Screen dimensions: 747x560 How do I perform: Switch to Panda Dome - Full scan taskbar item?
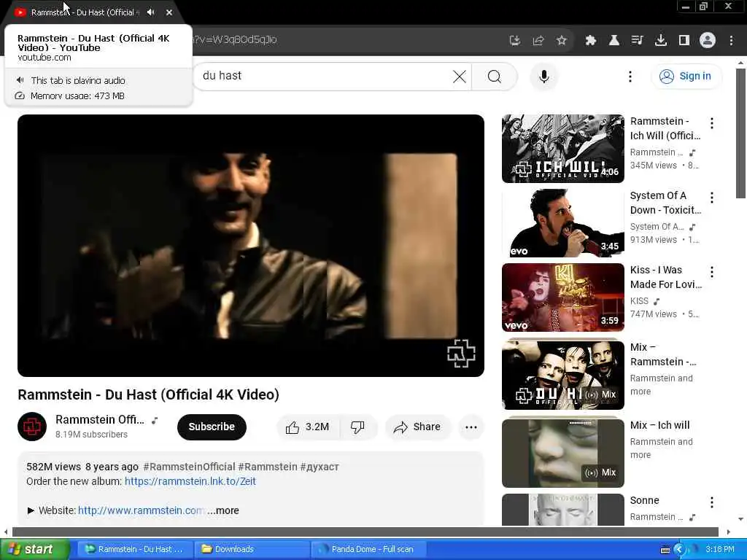(x=369, y=550)
